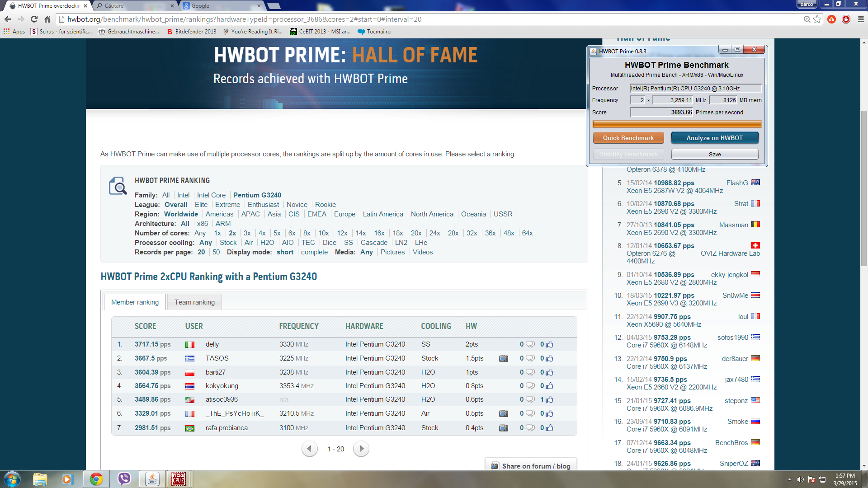
Task: Click comment bubble in atisoc0936 row
Action: pos(530,399)
